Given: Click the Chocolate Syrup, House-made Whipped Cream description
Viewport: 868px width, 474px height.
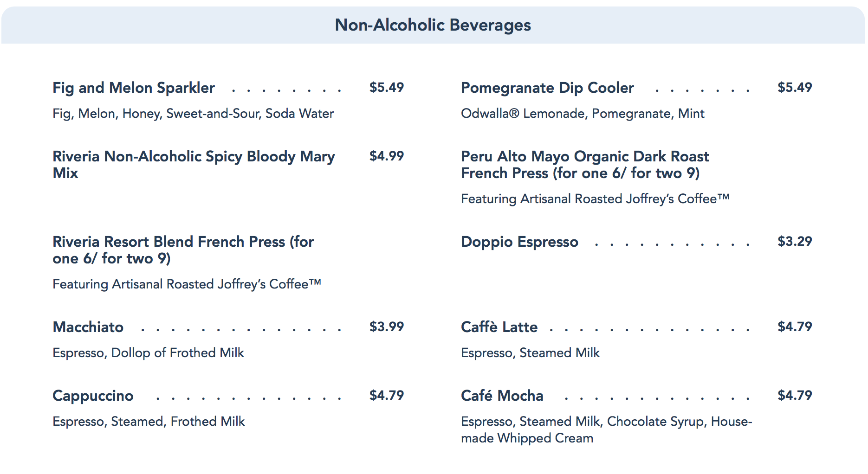Looking at the screenshot, I should (x=606, y=429).
